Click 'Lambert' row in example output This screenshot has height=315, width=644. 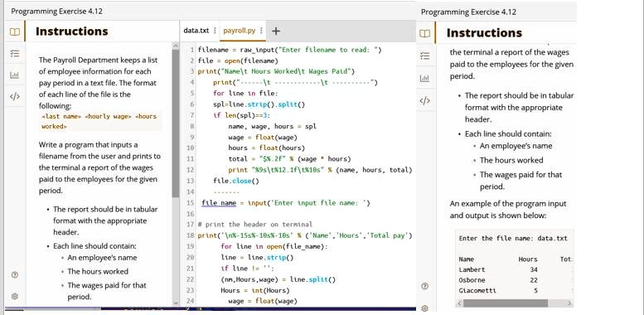pyautogui.click(x=498, y=270)
